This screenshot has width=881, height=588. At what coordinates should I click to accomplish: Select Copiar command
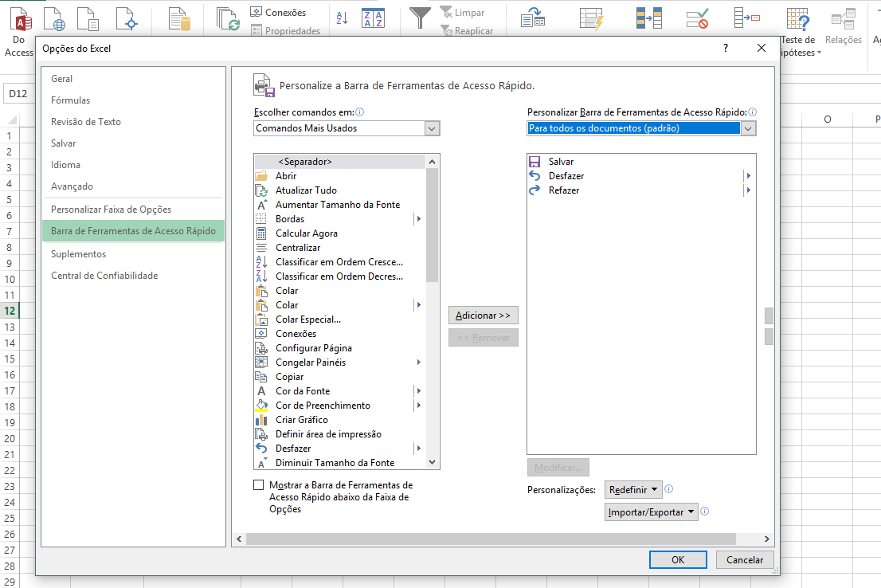[339, 377]
